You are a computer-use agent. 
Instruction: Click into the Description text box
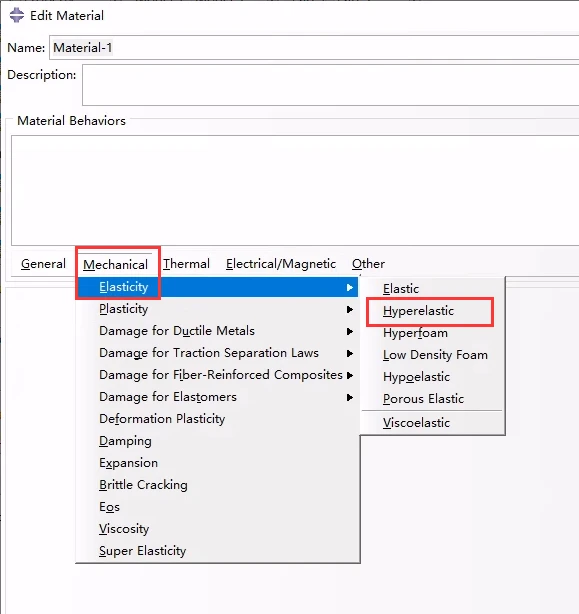(x=330, y=85)
